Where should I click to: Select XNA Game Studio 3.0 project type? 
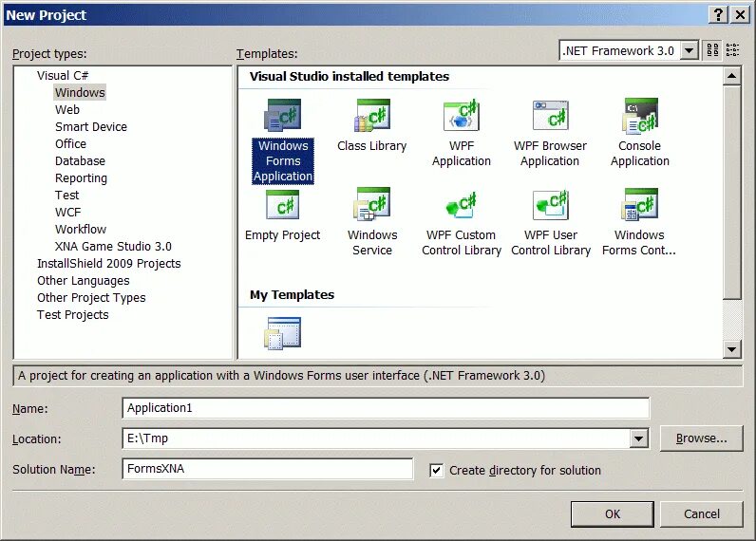click(113, 247)
